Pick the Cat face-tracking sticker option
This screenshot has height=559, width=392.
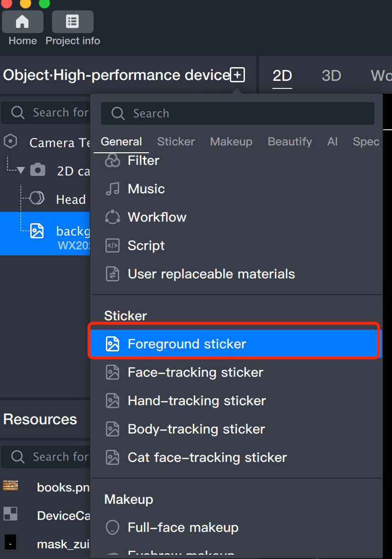[207, 458]
